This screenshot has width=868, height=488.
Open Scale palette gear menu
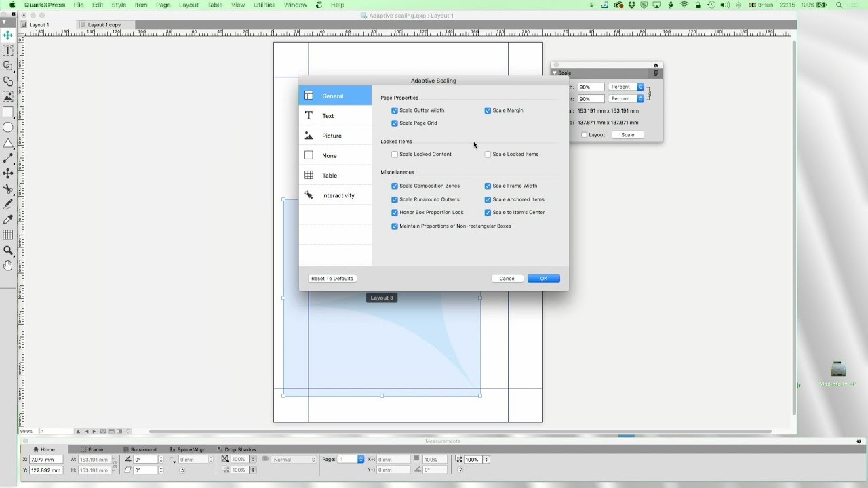(656, 65)
